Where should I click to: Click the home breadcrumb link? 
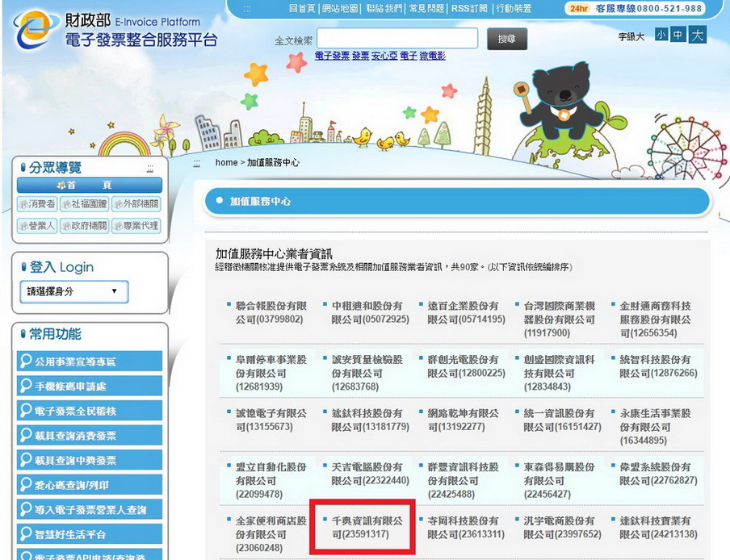click(x=226, y=162)
